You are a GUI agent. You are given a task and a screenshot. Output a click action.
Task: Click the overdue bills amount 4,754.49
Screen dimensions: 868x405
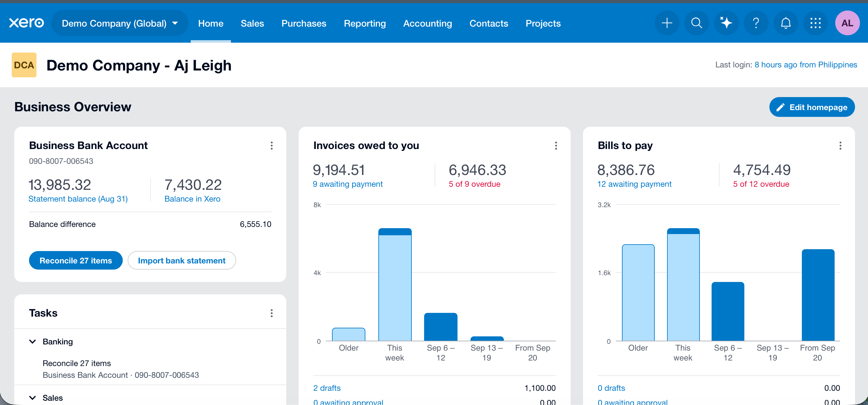click(x=762, y=170)
